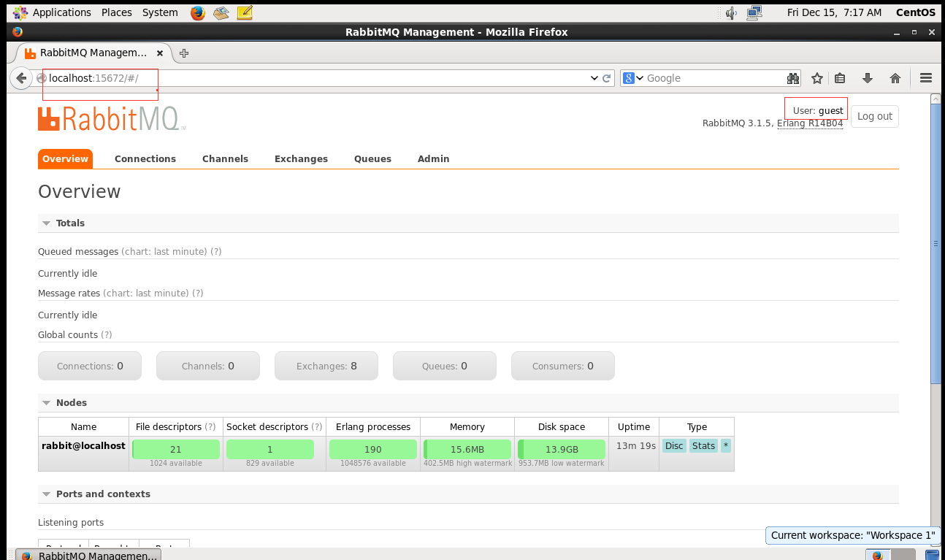This screenshot has height=560, width=945.
Task: Click the Socket descriptors 1 usage bar
Action: [x=270, y=449]
